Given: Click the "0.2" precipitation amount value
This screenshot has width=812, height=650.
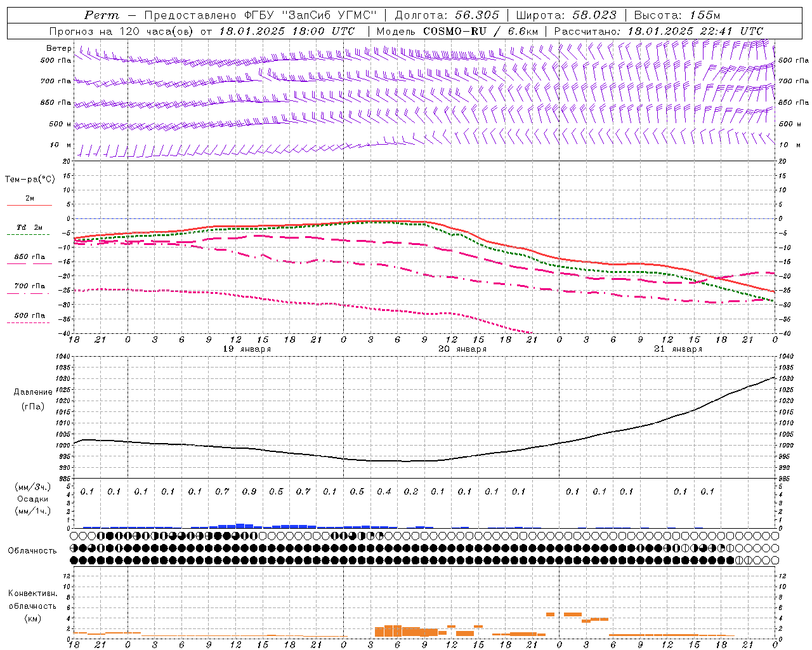Looking at the screenshot, I should coord(411,491).
